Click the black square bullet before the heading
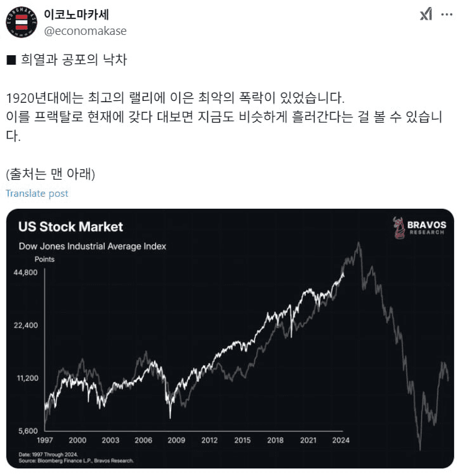This screenshot has width=461, height=476. click(x=11, y=60)
